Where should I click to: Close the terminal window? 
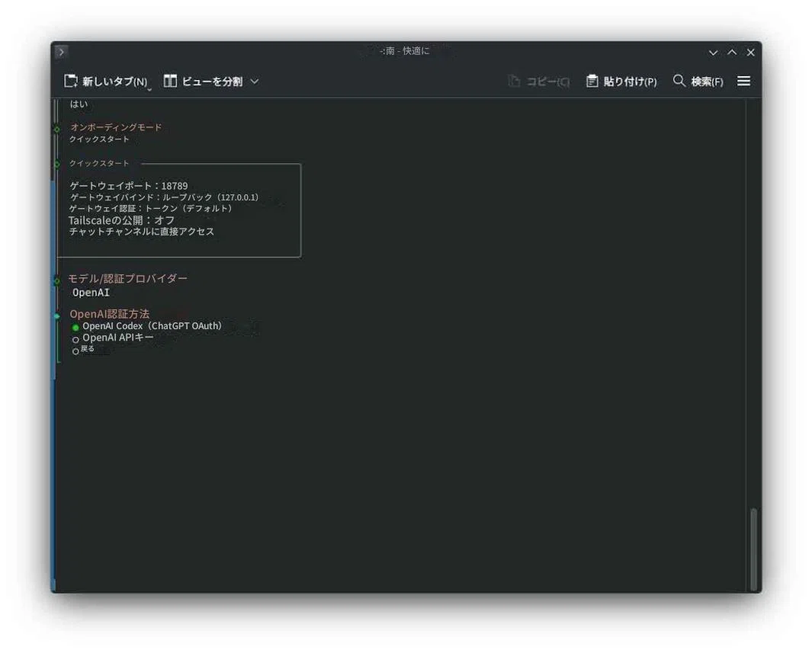750,53
